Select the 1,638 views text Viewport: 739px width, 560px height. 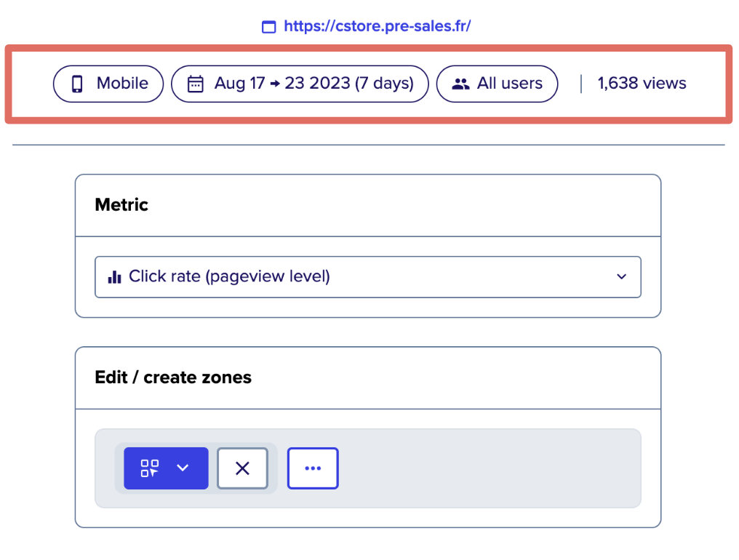point(642,84)
